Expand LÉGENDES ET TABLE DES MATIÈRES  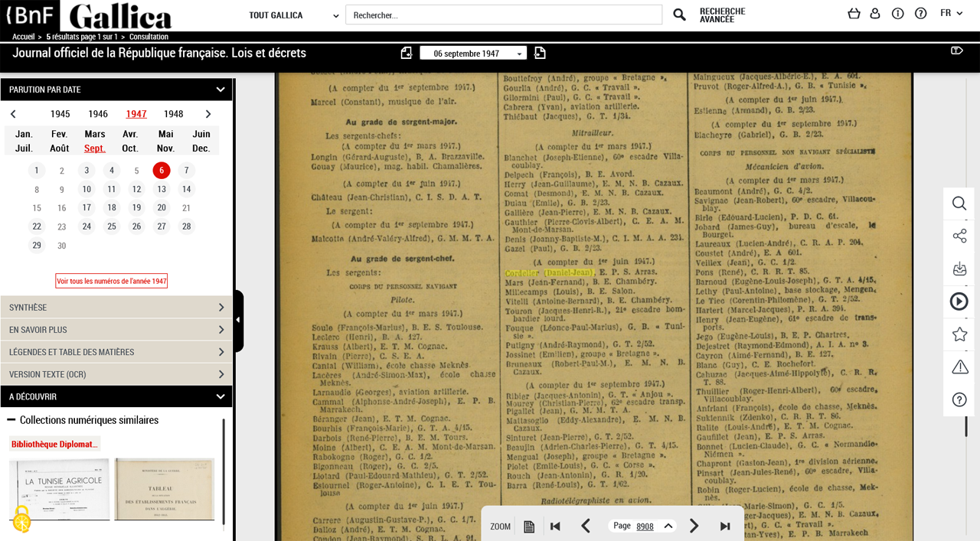pos(116,352)
